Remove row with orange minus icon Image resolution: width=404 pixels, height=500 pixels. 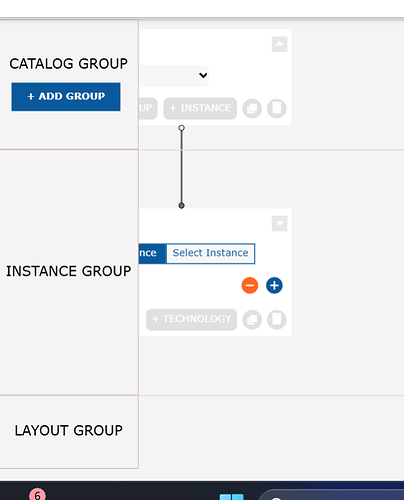coord(250,285)
